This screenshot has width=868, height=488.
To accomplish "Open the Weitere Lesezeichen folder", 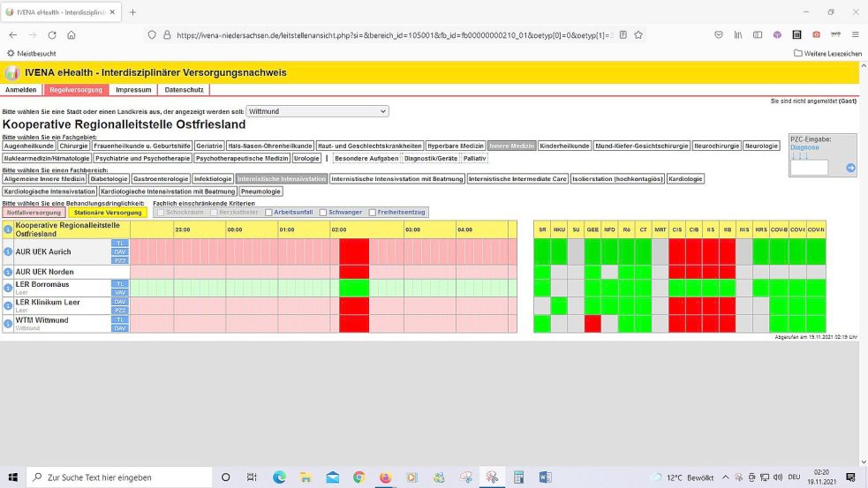I will tap(827, 54).
